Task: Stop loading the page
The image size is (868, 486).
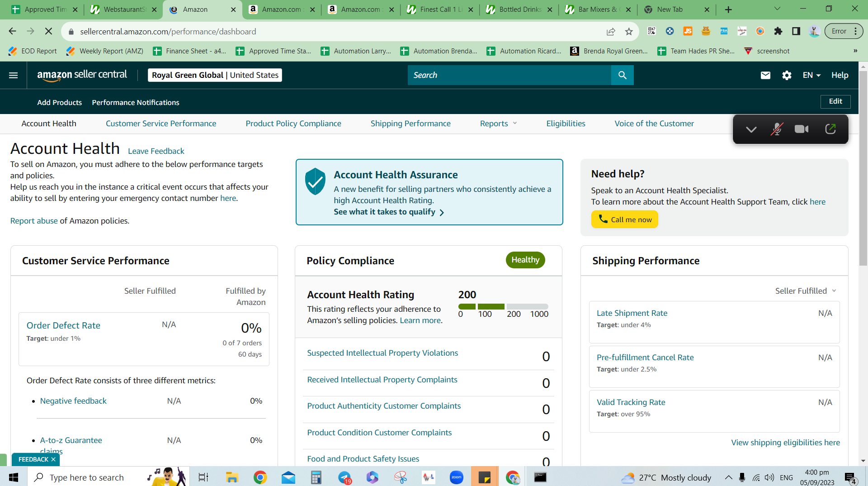Action: (48, 31)
